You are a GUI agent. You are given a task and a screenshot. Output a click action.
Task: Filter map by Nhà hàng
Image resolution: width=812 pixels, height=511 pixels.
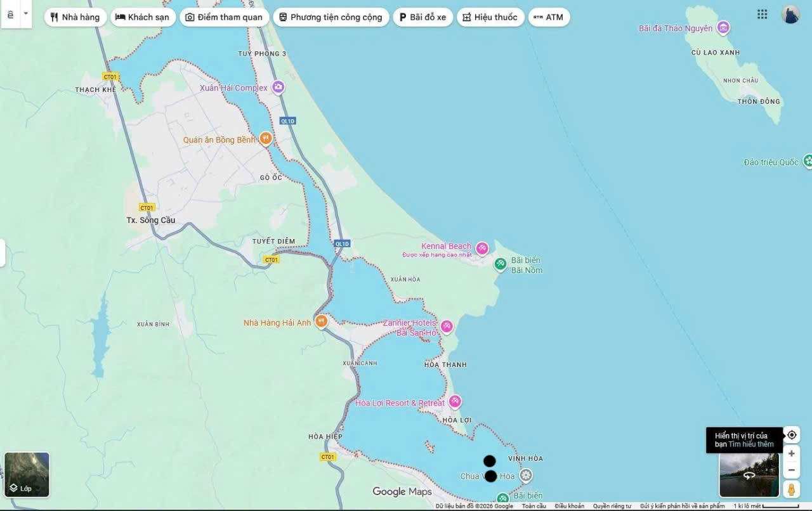tap(75, 17)
